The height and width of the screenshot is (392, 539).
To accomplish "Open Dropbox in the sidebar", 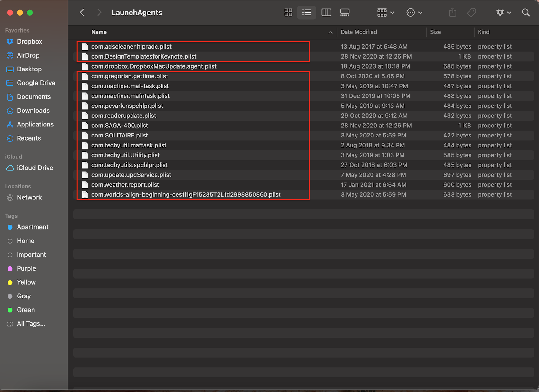I will (x=29, y=41).
